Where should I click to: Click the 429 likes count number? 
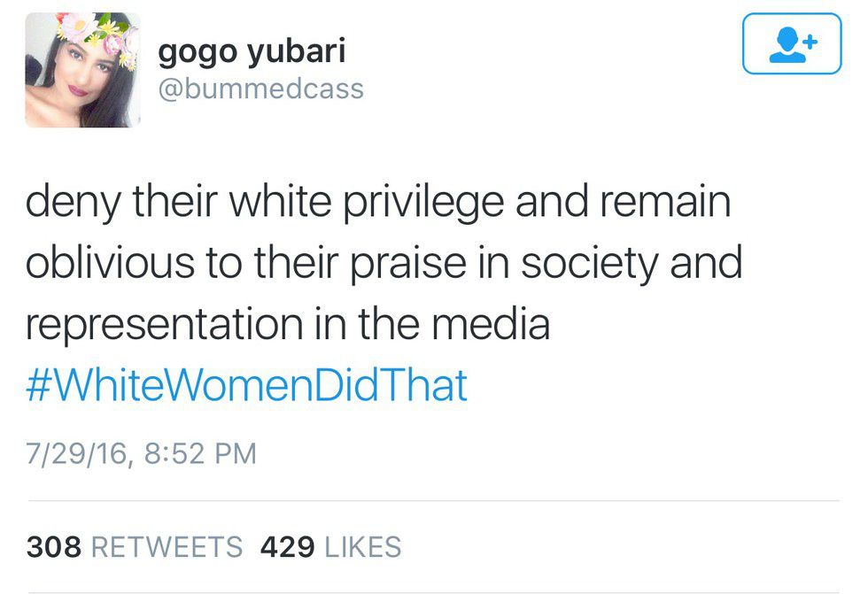[x=288, y=547]
